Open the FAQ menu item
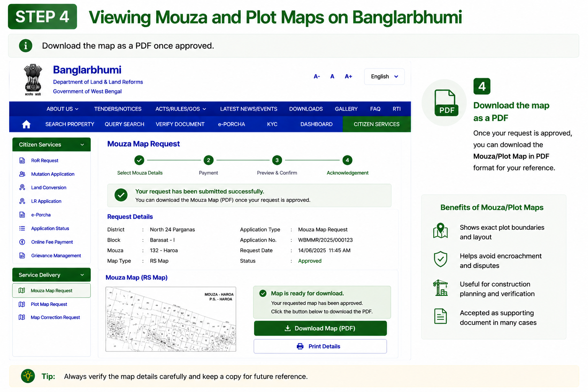 point(375,109)
